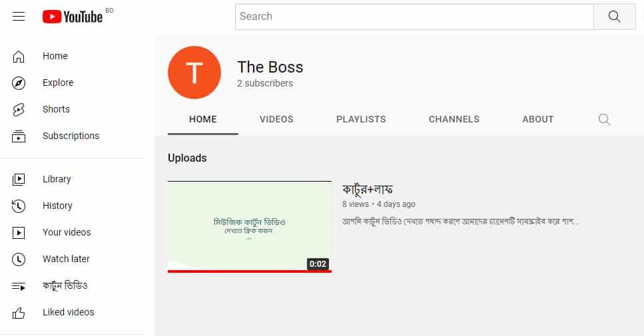Open Liked videos thumbs-up icon
The height and width of the screenshot is (336, 644).
tap(19, 313)
